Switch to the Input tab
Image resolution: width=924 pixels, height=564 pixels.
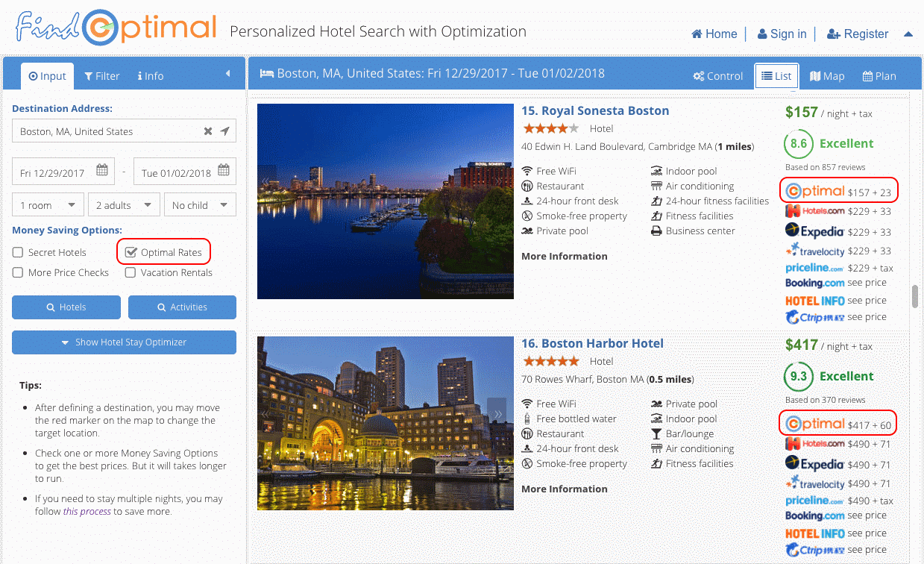click(x=48, y=75)
